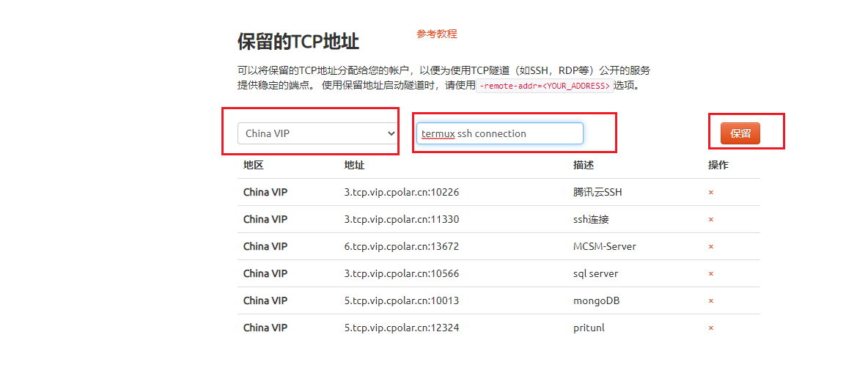The width and height of the screenshot is (868, 373).
Task: Click the -remote-addr code snippet
Action: (545, 86)
